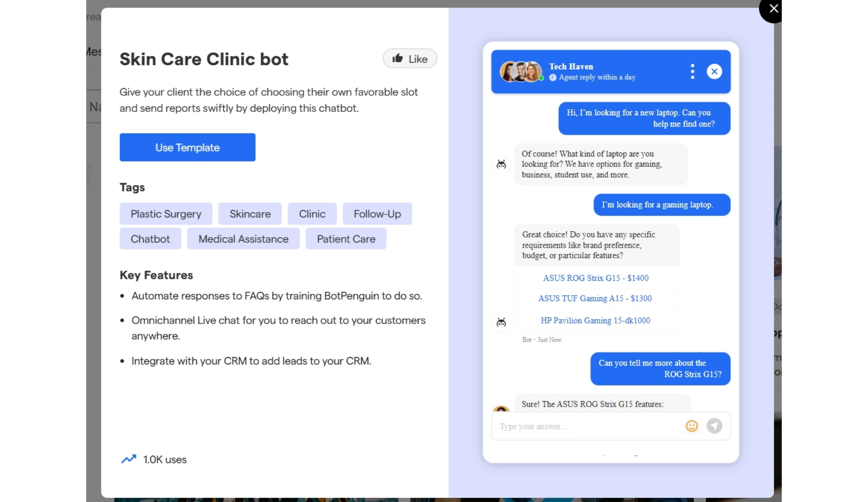This screenshot has height=502, width=868.
Task: Click the 'Omnichannel Live chat' bullet
Action: coord(278,328)
